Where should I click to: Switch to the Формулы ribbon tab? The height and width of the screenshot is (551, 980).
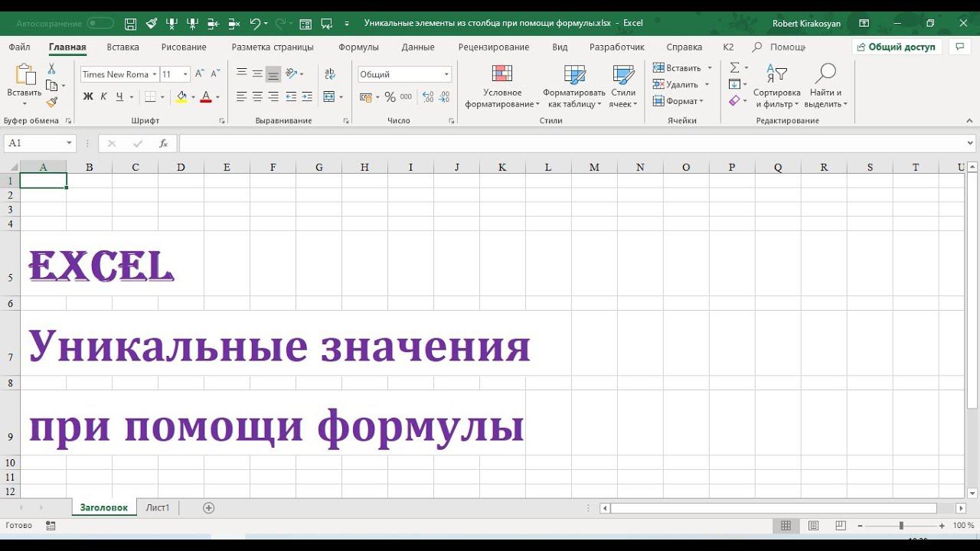358,47
